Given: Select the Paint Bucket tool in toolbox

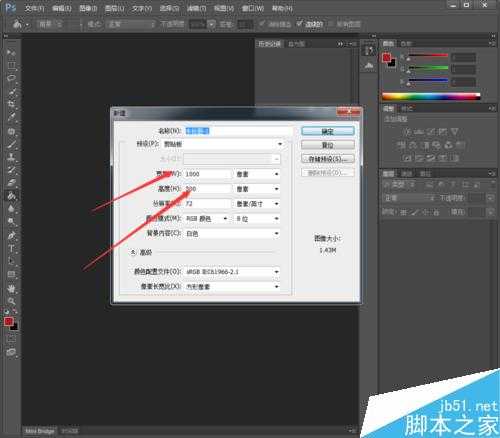Looking at the screenshot, I should pyautogui.click(x=11, y=196).
